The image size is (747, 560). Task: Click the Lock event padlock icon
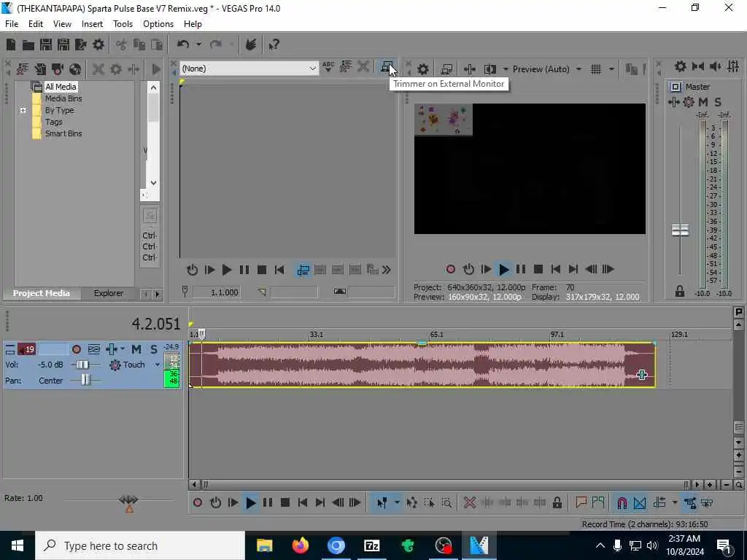click(557, 503)
